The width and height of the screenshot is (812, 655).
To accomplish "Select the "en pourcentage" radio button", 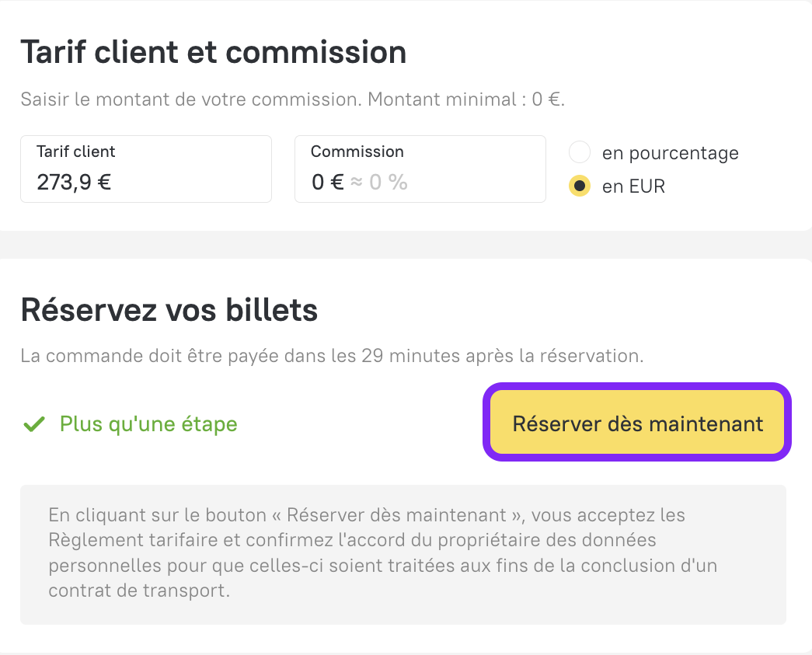I will point(580,152).
